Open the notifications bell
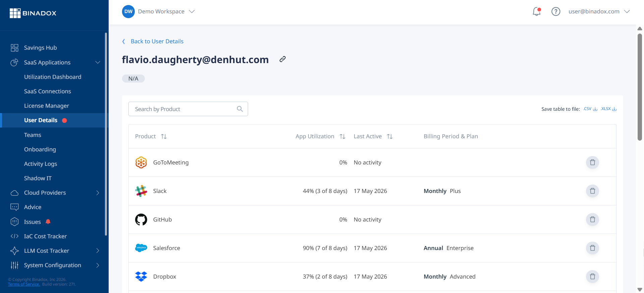The image size is (644, 293). 537,11
